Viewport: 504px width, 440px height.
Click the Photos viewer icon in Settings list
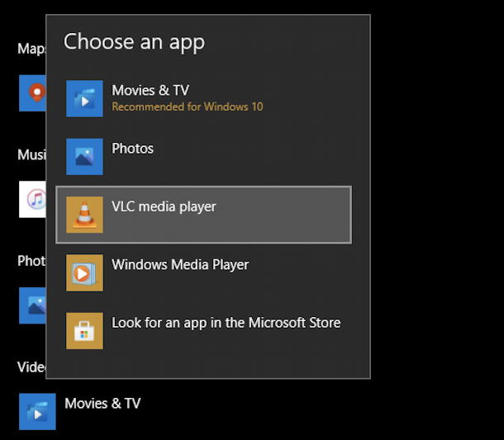(x=32, y=305)
